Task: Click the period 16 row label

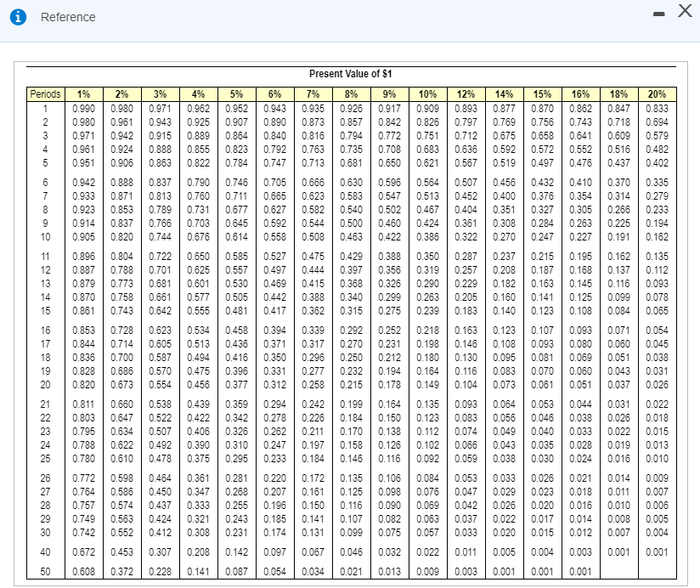Action: click(x=46, y=331)
